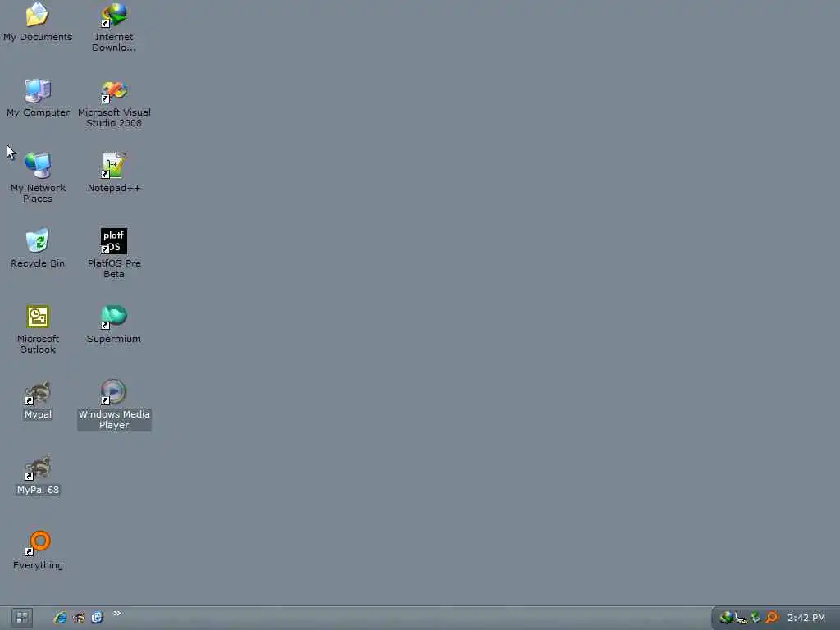Select the My Documents desktop icon
Screen dimensions: 840x630
click(x=38, y=22)
